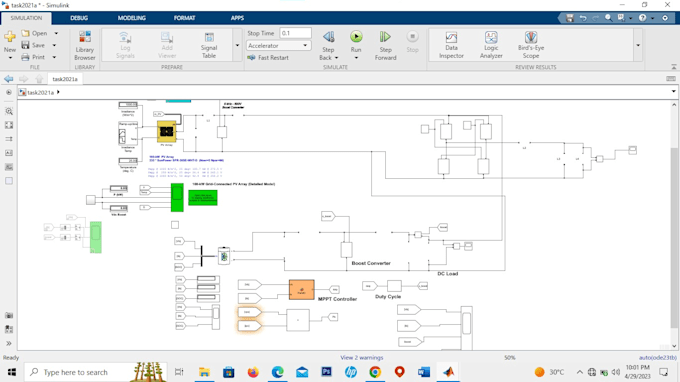This screenshot has width=680, height=382.
Task: Expand the Prepare gallery arrow
Action: 237,45
